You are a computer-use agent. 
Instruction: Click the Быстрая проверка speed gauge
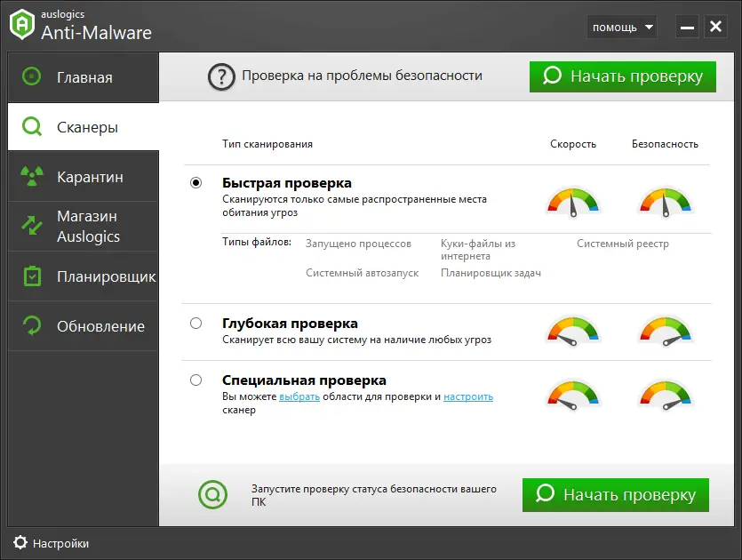573,200
